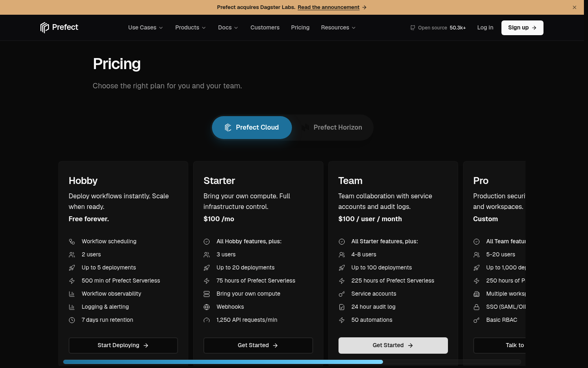Screen dimensions: 588x368
Task: Click chart icon beside Logging & alerting
Action: tap(72, 307)
